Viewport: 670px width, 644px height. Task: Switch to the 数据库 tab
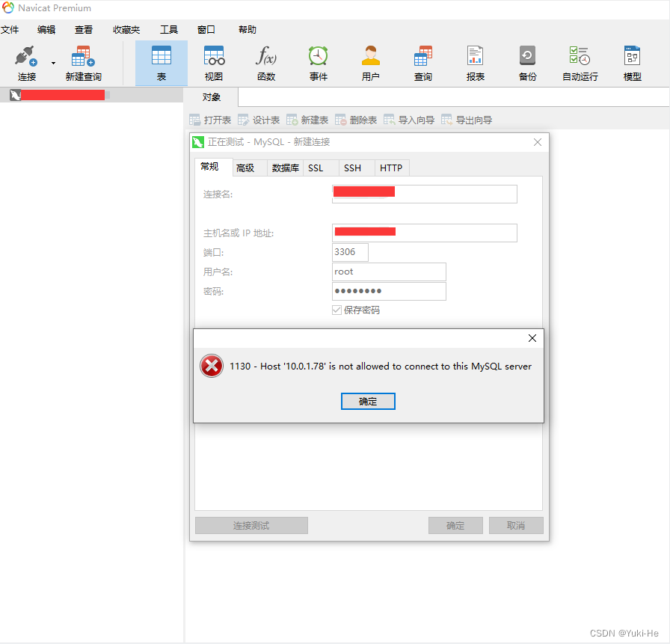[286, 168]
